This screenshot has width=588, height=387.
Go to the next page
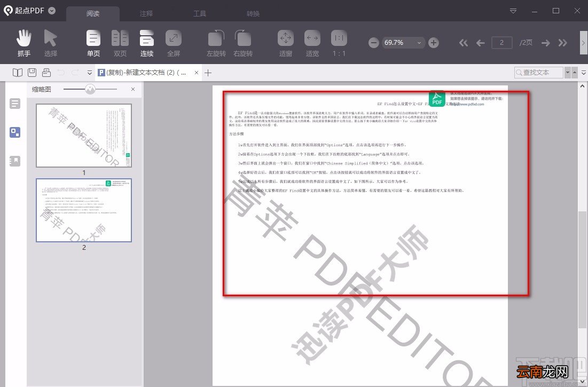pos(546,43)
